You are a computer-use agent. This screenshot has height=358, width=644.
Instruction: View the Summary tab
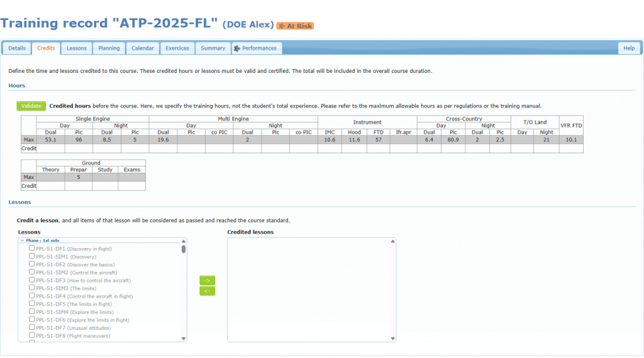[x=213, y=48]
